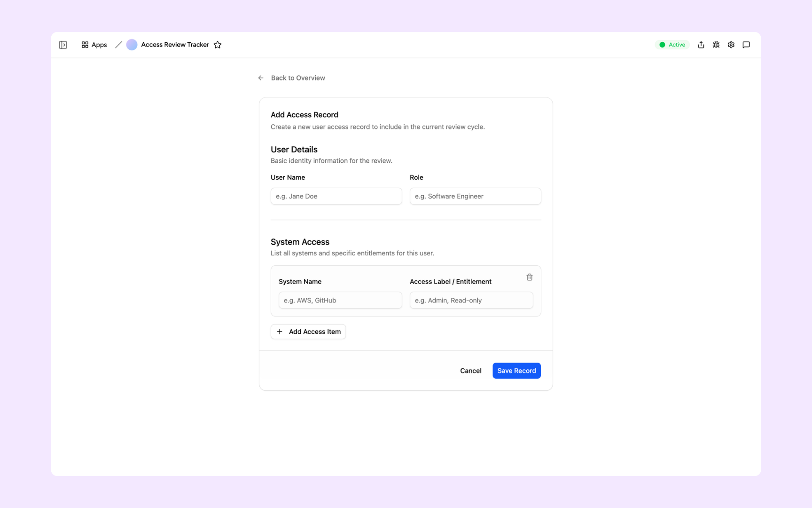Image resolution: width=812 pixels, height=508 pixels.
Task: Click the back arrow icon
Action: click(261, 78)
